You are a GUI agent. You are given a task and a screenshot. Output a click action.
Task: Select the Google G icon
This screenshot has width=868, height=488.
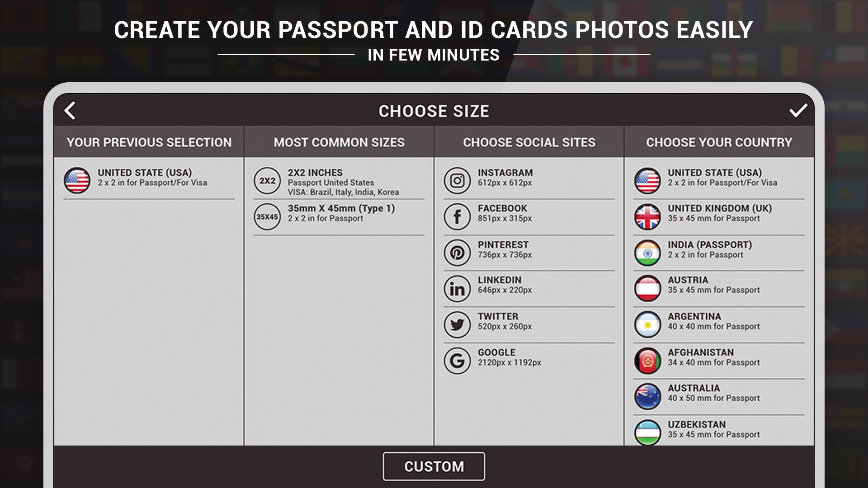tap(457, 361)
